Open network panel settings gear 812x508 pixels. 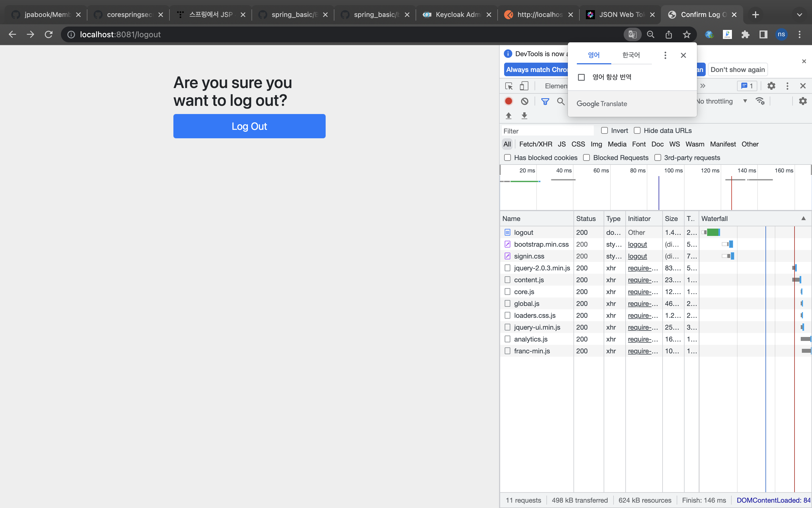(x=803, y=101)
